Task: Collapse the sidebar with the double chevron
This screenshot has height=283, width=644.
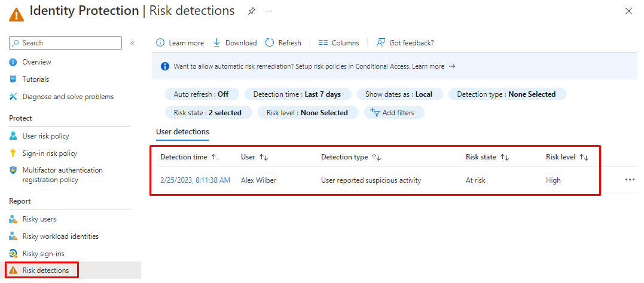Action: click(x=132, y=43)
